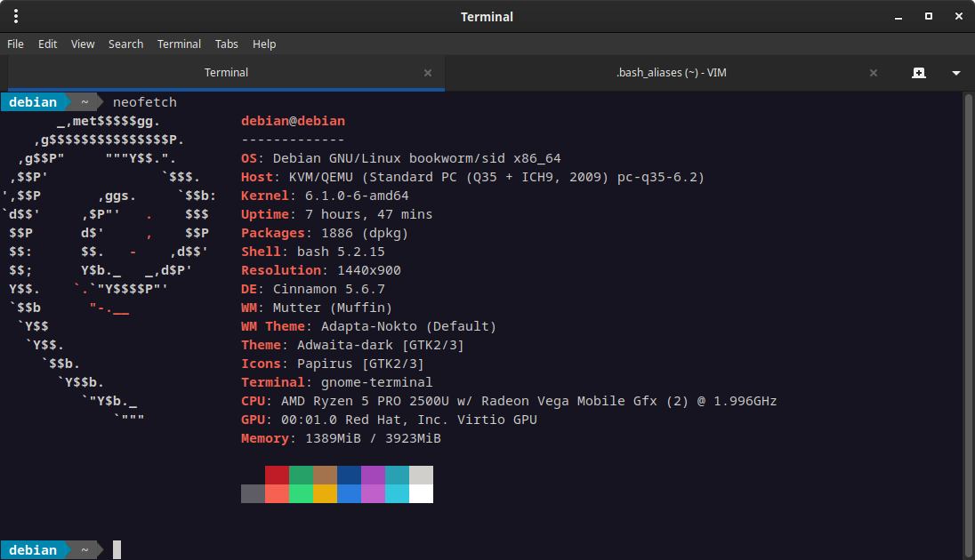This screenshot has width=975, height=560.
Task: Switch to the Terminal tab
Action: [x=226, y=73]
